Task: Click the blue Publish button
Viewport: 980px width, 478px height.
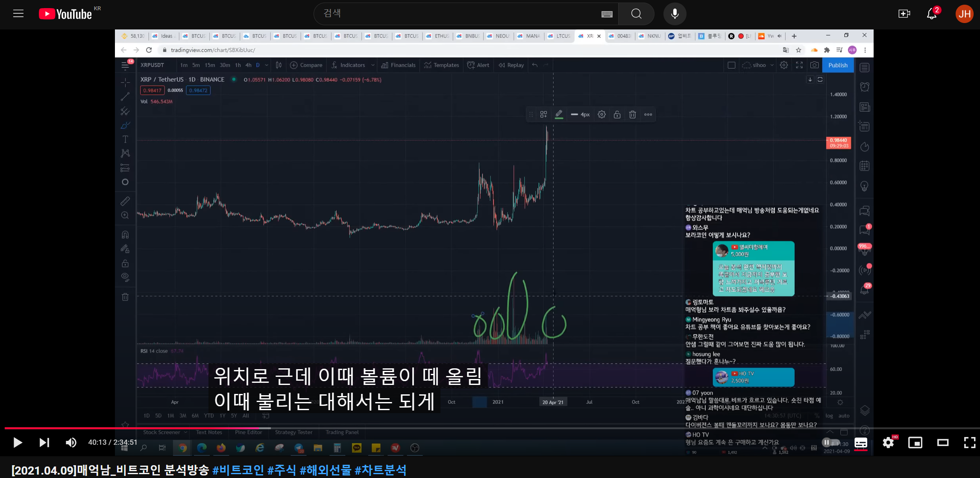Action: point(838,65)
